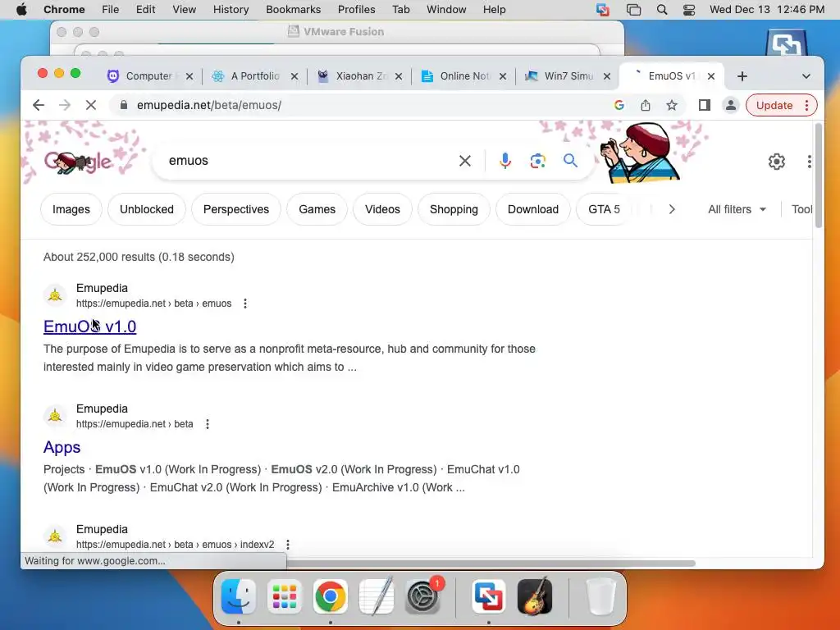Open the Profiles menu

point(356,10)
